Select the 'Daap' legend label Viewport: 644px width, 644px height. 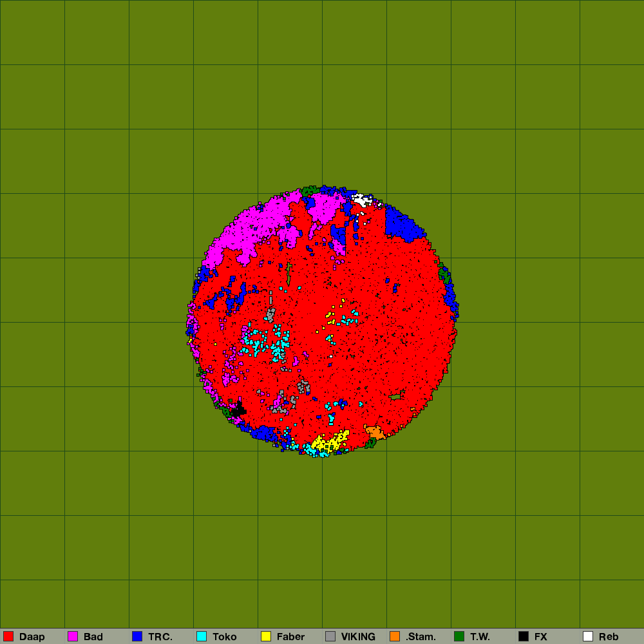pyautogui.click(x=32, y=637)
